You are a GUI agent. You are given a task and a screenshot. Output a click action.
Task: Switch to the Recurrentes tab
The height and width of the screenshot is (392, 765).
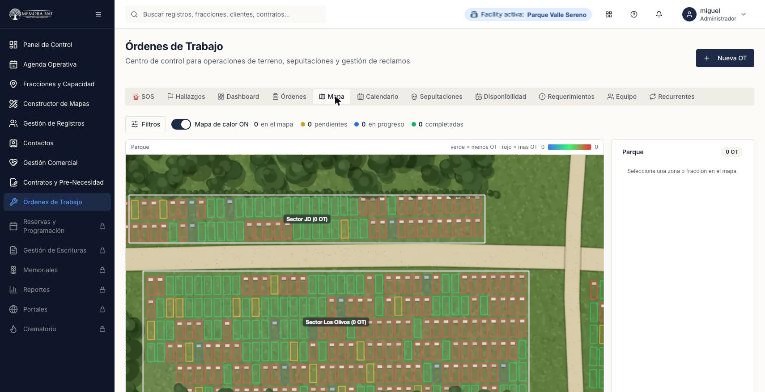(x=672, y=97)
